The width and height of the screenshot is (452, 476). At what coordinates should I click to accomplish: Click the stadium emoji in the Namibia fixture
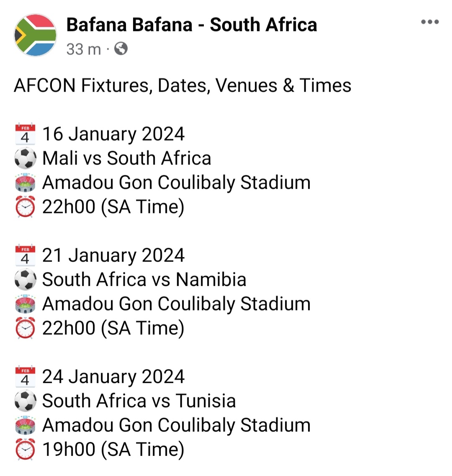tap(25, 304)
